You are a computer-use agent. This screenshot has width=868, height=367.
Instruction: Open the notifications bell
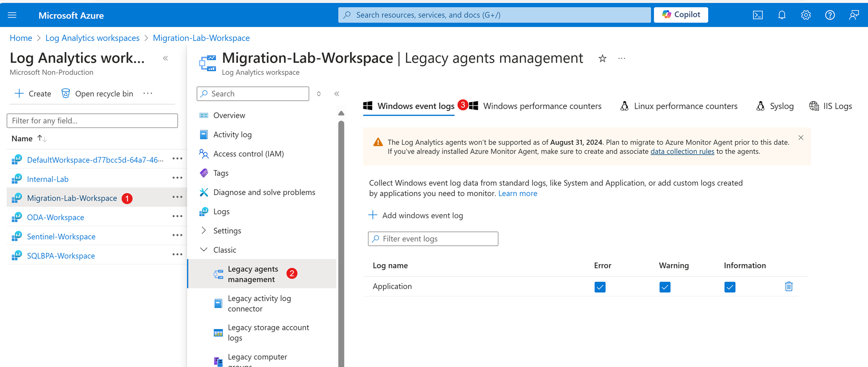[782, 15]
